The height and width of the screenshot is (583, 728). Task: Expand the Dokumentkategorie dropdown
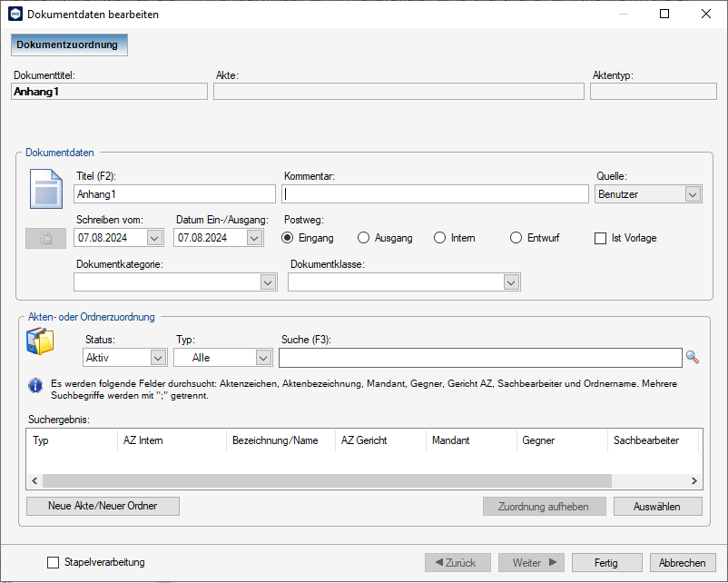click(x=268, y=282)
